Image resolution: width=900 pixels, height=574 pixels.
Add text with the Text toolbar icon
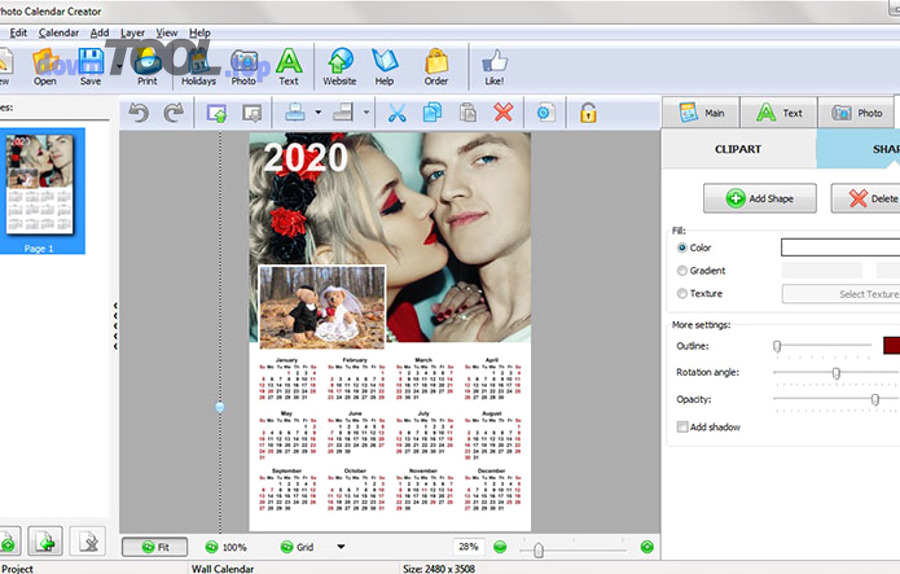289,67
